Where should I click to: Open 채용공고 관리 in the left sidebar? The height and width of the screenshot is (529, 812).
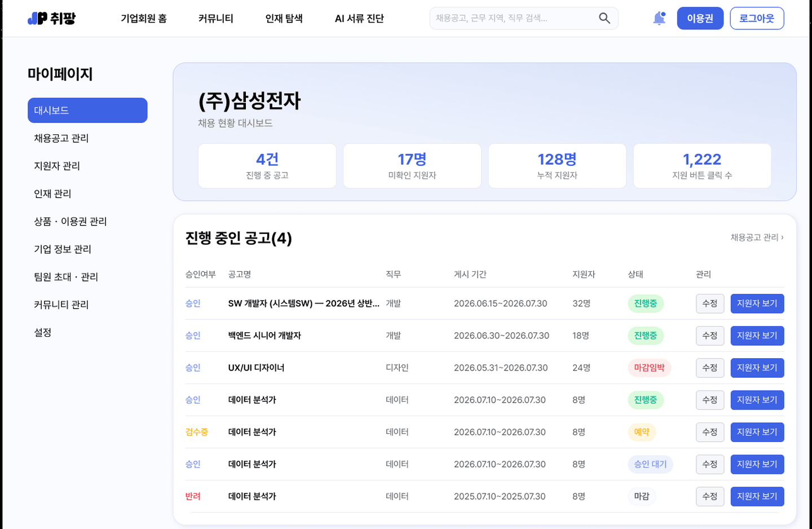[61, 138]
